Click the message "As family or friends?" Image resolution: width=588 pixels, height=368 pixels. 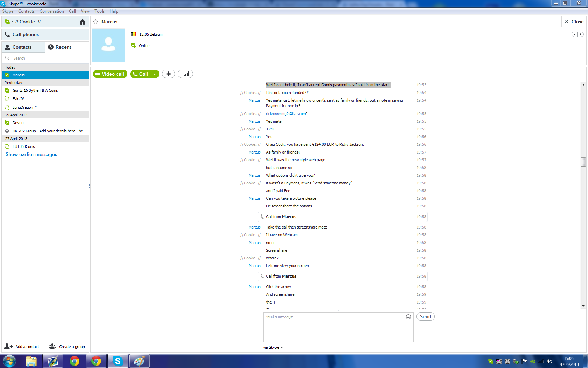point(283,152)
